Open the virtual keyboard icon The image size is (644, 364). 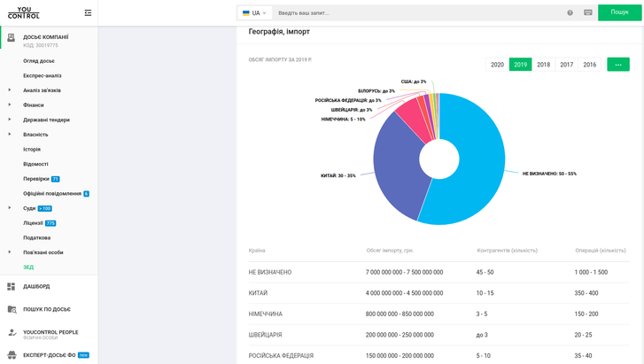[588, 12]
